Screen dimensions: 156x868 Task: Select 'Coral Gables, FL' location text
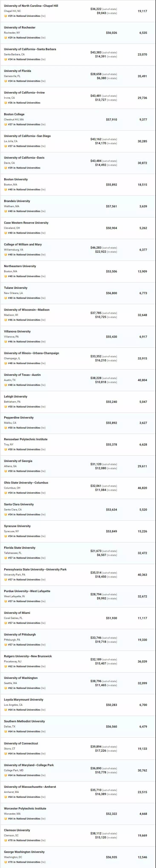[13, 618]
